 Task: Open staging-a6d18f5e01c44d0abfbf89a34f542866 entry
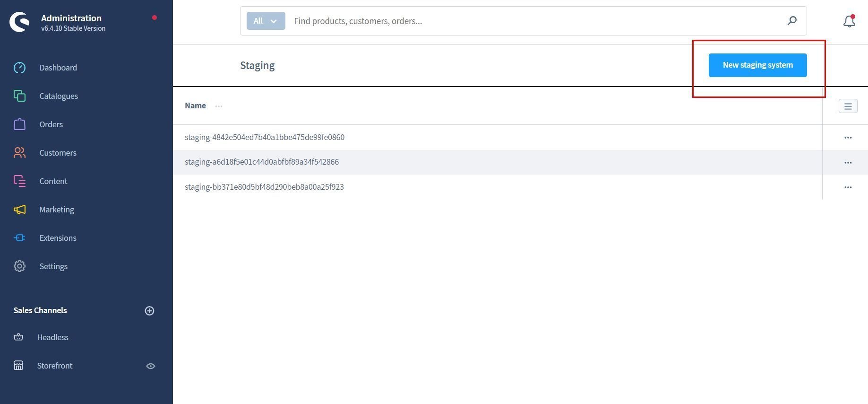[x=262, y=162]
